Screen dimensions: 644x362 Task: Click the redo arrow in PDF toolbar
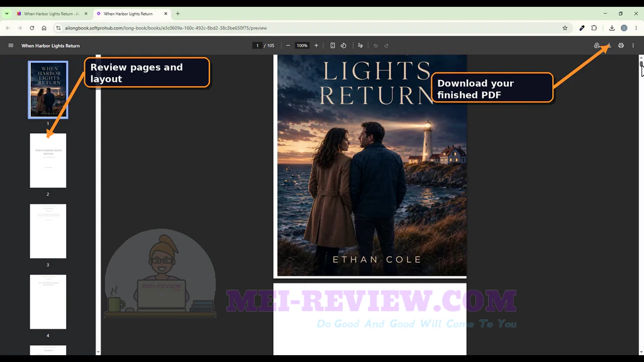tap(387, 45)
